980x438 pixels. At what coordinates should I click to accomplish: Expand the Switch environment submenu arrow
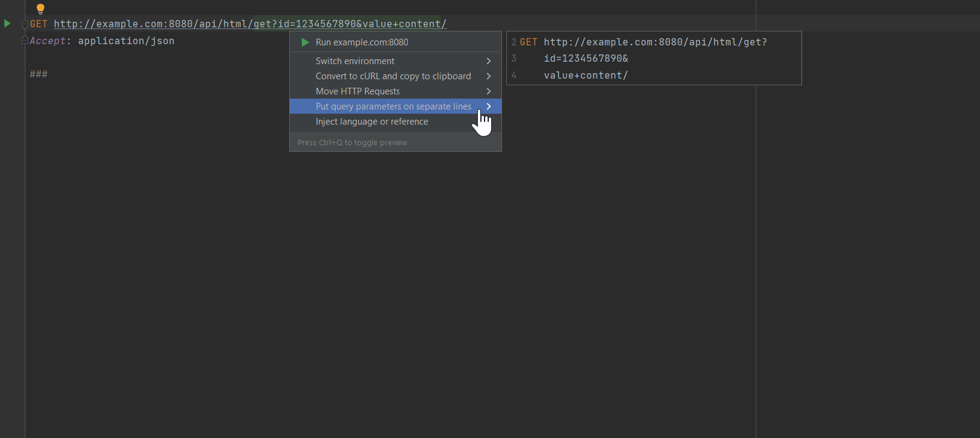point(488,60)
